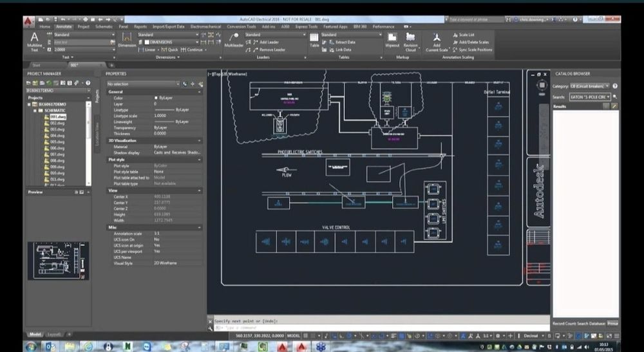Click the DIMENSIONS layer white color swatch
Image resolution: width=644 pixels, height=352 pixels.
pos(147,42)
